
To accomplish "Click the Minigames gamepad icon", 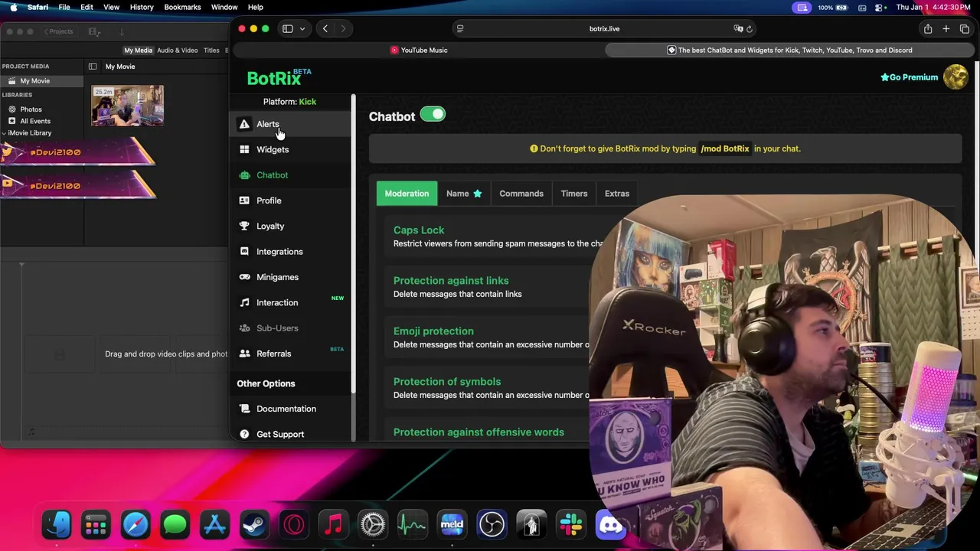I will (244, 277).
